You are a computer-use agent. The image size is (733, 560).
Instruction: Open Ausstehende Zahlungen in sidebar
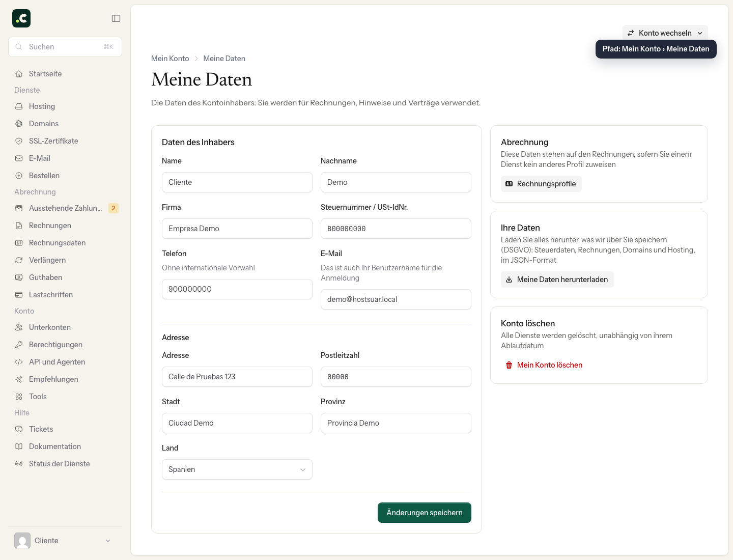tap(65, 208)
